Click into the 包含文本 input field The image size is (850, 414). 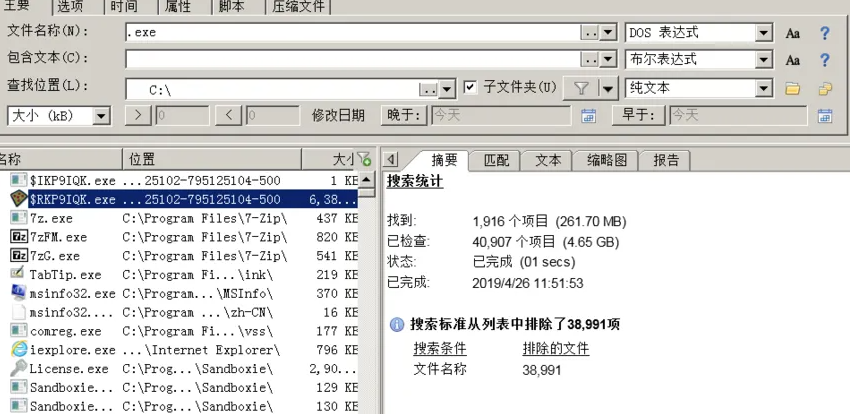pyautogui.click(x=352, y=59)
